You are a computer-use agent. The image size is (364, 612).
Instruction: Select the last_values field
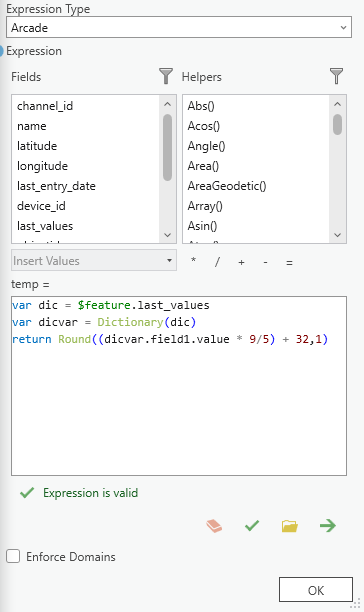[45, 226]
